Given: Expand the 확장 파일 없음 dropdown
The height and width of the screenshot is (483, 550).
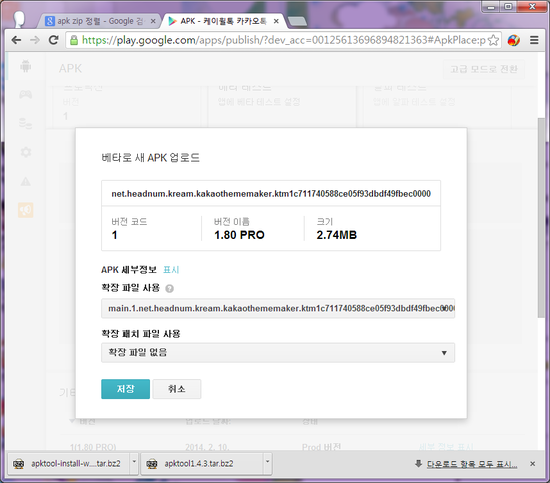Looking at the screenshot, I should point(278,353).
